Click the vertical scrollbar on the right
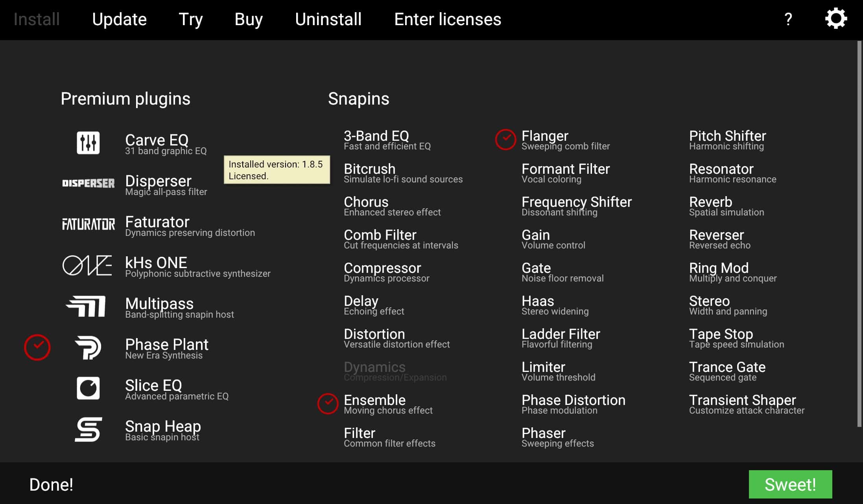Image resolution: width=863 pixels, height=504 pixels. [x=859, y=234]
